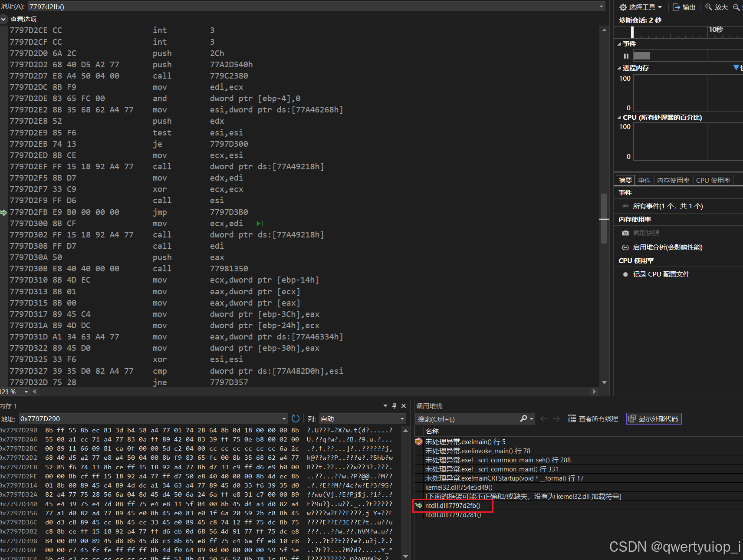Toggle 显示外部代码 button

click(x=654, y=418)
